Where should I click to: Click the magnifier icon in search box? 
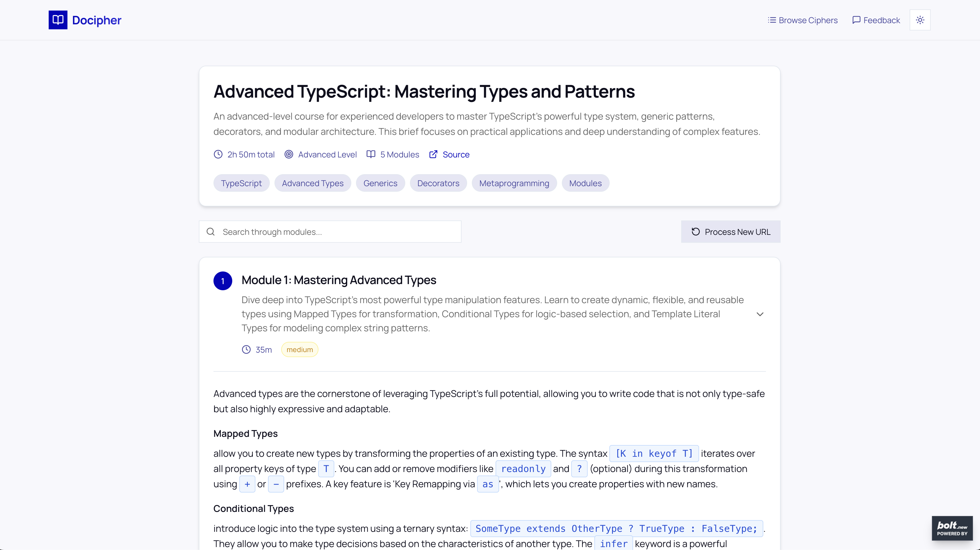click(x=210, y=232)
